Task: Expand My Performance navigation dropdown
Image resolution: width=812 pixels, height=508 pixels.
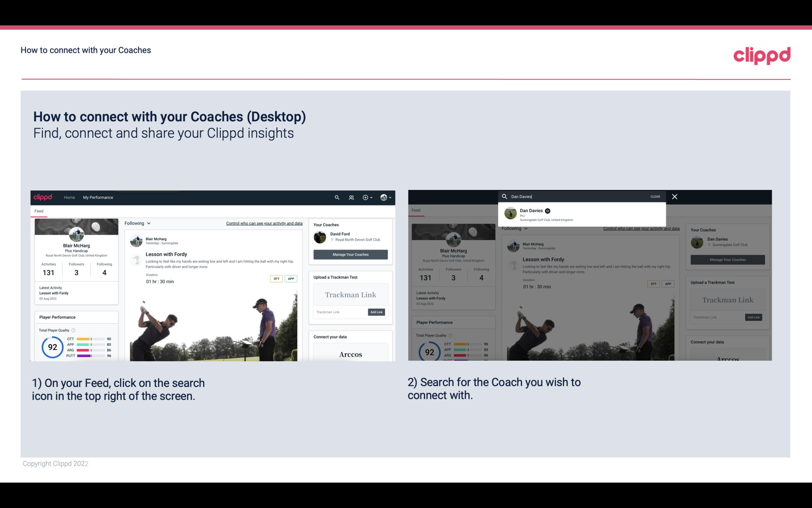Action: point(98,197)
